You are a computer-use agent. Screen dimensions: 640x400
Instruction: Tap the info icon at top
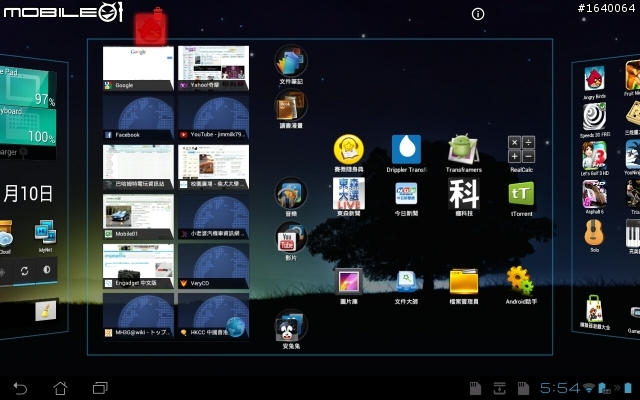tap(478, 14)
